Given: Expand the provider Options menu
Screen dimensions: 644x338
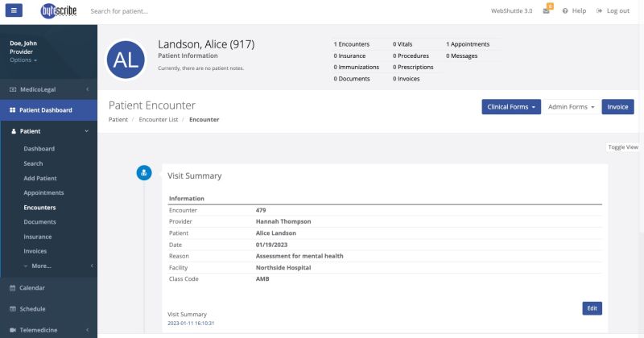Looking at the screenshot, I should (23, 60).
